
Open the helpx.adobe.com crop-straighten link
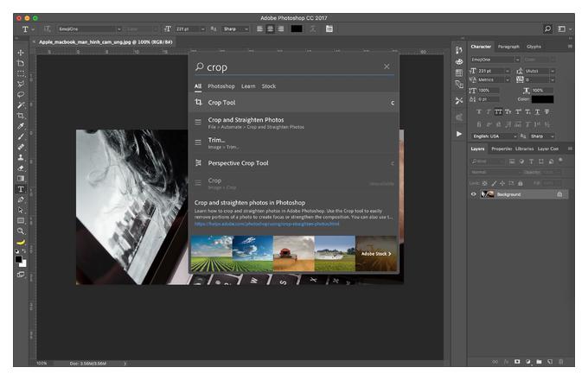[x=266, y=224]
